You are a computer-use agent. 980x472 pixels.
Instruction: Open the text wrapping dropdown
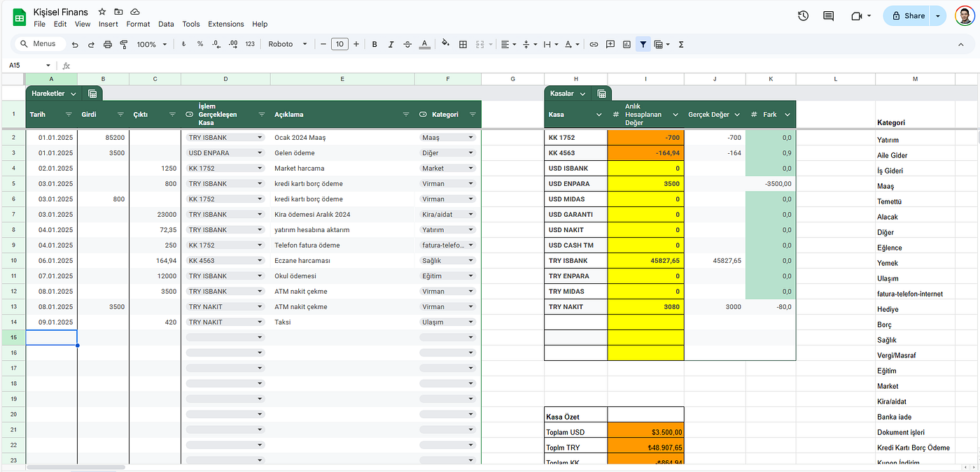coord(550,44)
